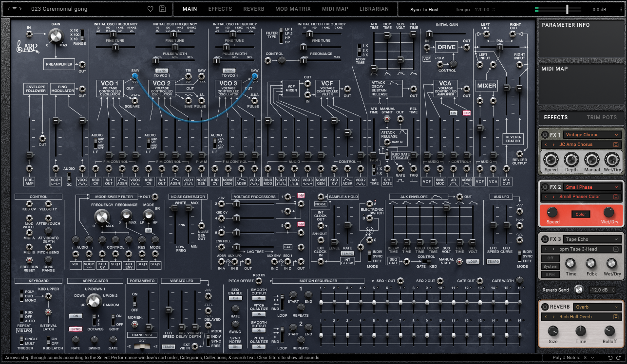Click the BPM button in FX 3
The image size is (627, 364).
[x=551, y=275]
